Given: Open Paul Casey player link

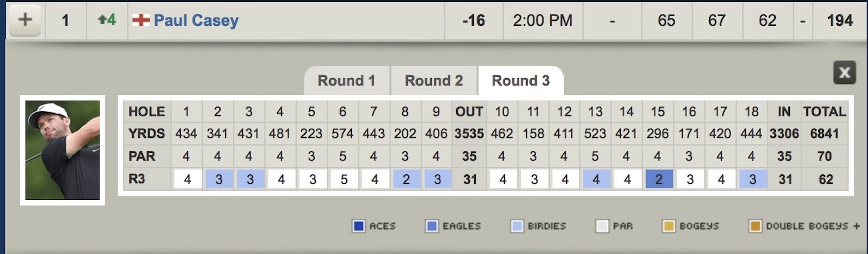Looking at the screenshot, I should 196,20.
